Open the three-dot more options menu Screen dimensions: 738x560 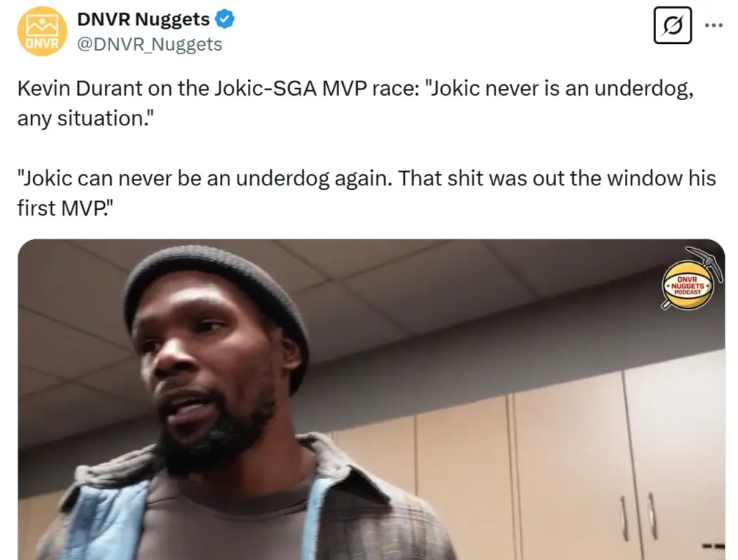pos(713,25)
